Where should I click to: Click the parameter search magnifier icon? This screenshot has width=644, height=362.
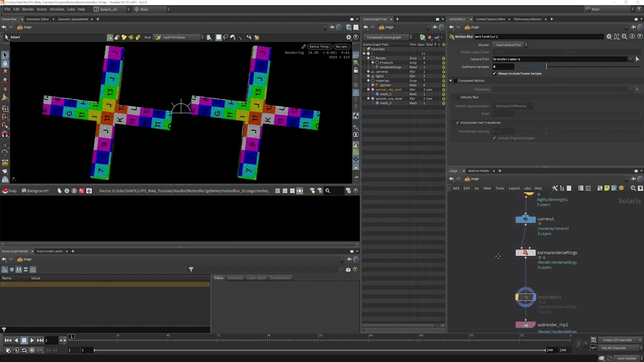(624, 37)
